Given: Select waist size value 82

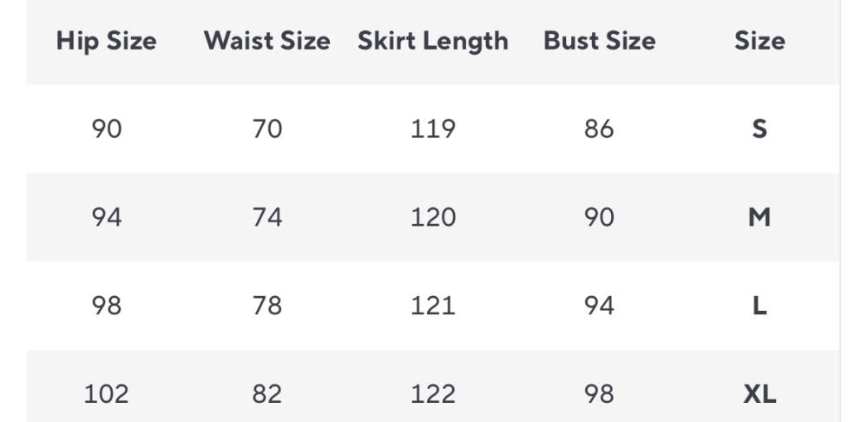Looking at the screenshot, I should click(266, 394).
